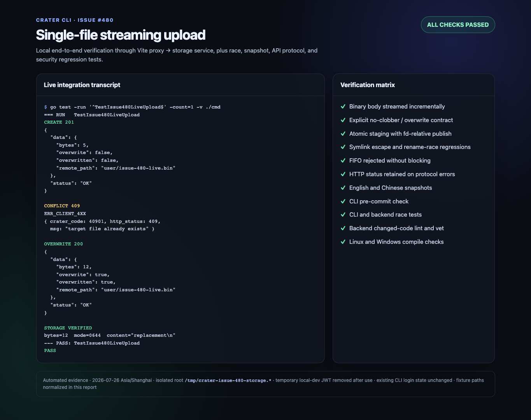The image size is (531, 420).
Task: Click checkmark next to CLI pre-commit check
Action: [343, 201]
